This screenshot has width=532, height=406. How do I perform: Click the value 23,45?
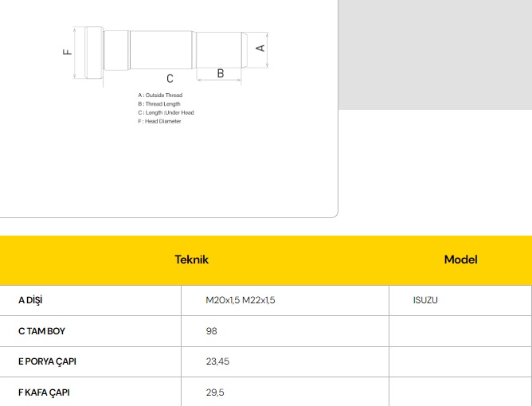[217, 361]
